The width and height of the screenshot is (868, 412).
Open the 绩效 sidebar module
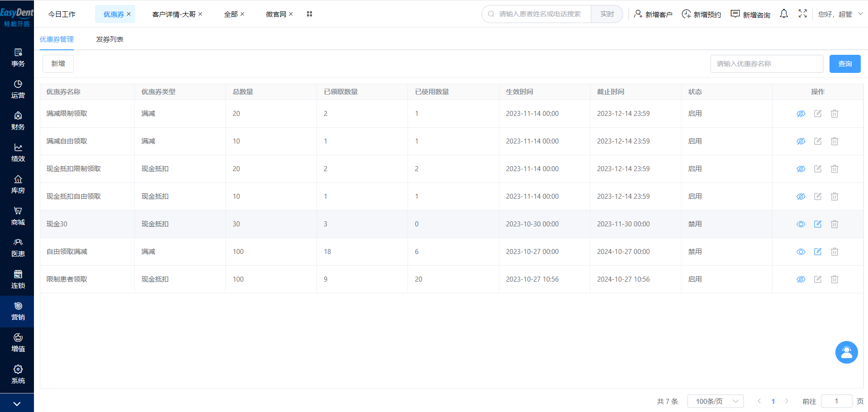[18, 153]
